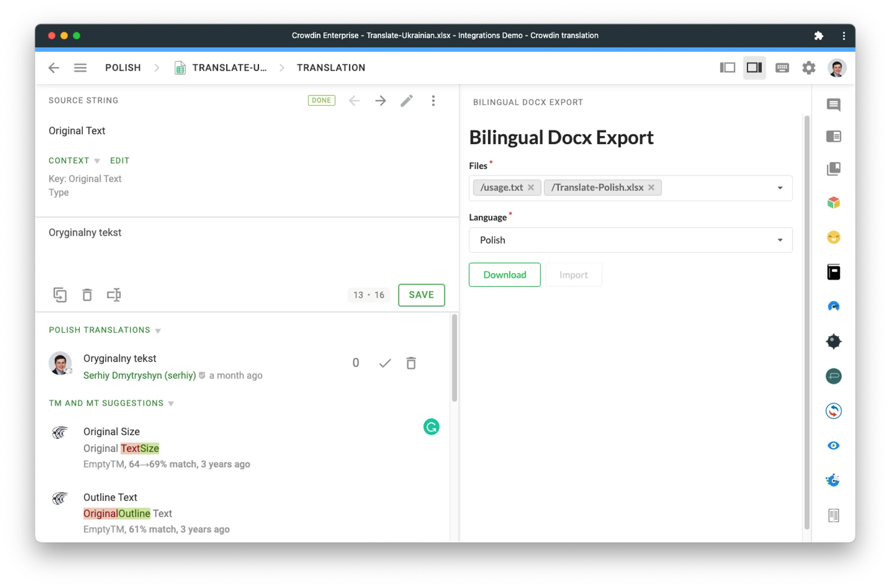Click TRANSLATE-U… file in breadcrumb
This screenshot has height=588, width=890.
click(229, 68)
